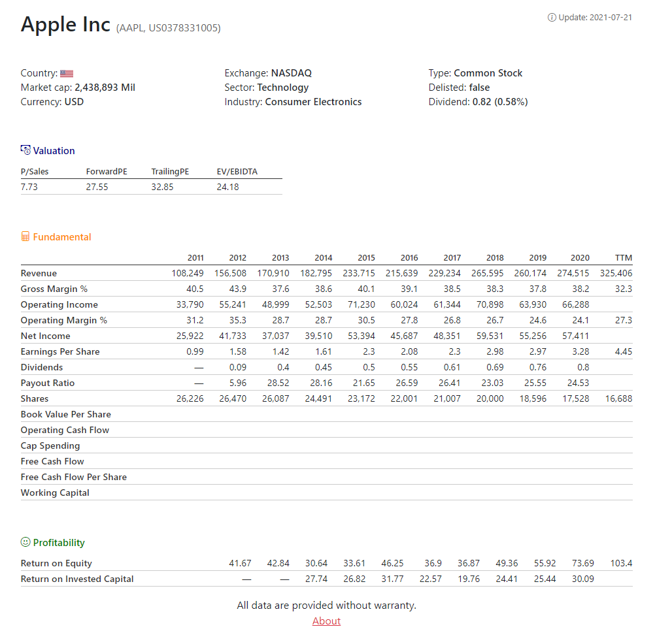
Task: Click the 2011 year column header
Action: pyautogui.click(x=195, y=257)
